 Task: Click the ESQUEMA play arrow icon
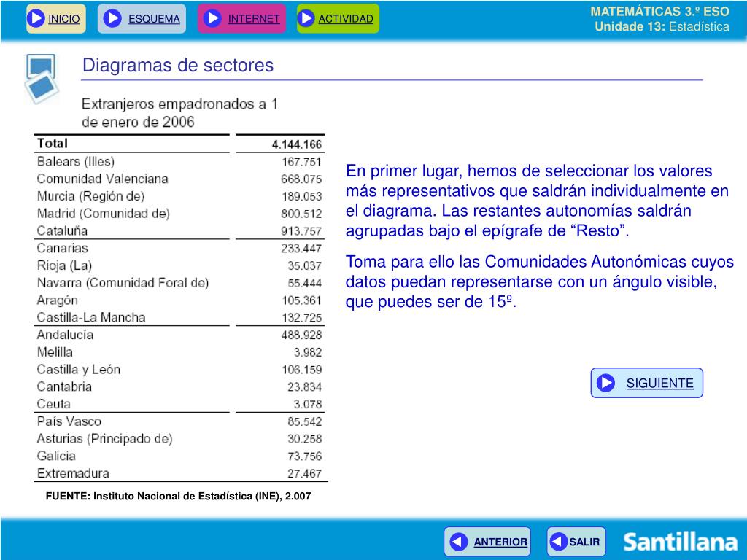click(112, 18)
